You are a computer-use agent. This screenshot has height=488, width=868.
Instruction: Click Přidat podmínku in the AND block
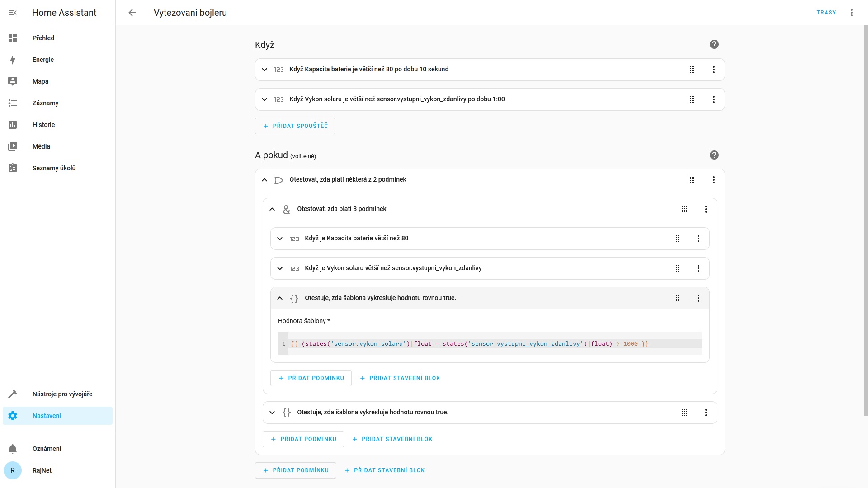tap(311, 378)
